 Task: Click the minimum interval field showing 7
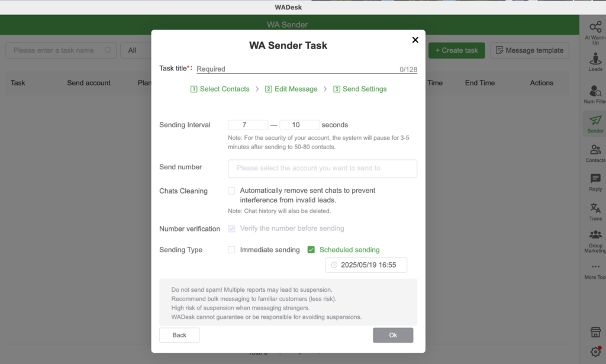pos(248,125)
